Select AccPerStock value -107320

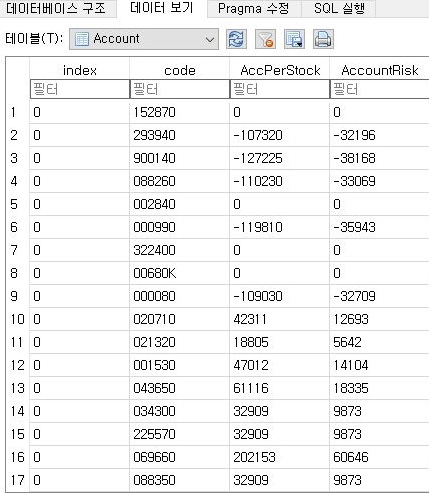tap(279, 135)
